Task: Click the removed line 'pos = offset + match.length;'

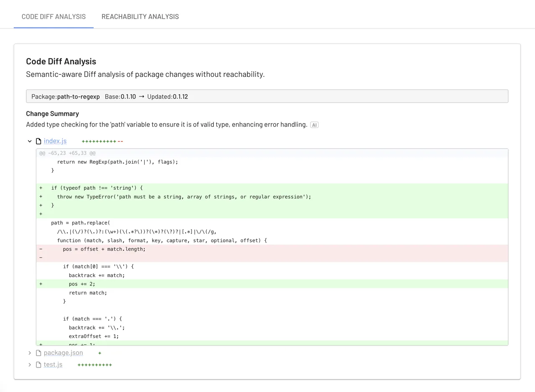Action: (x=272, y=249)
